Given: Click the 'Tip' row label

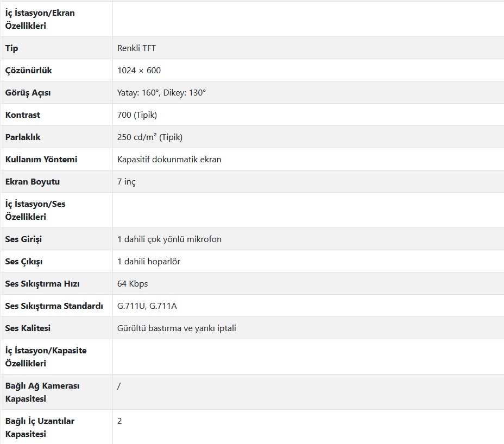Looking at the screenshot, I should [x=11, y=48].
